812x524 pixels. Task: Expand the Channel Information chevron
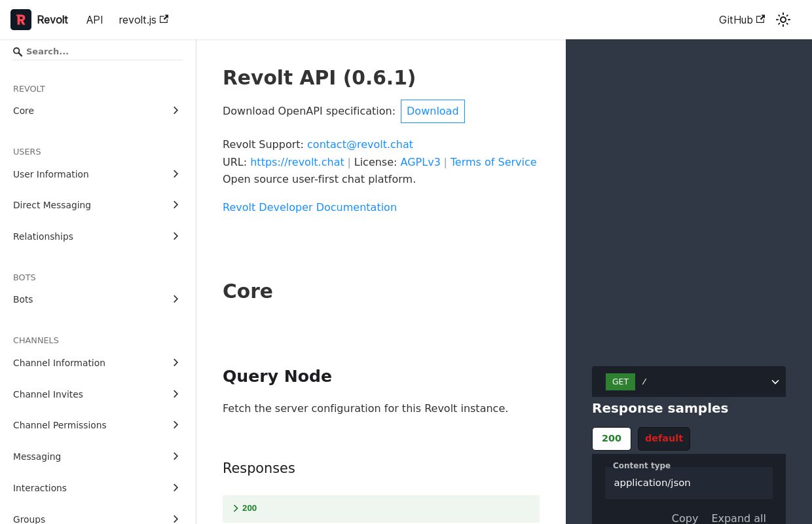tap(175, 362)
